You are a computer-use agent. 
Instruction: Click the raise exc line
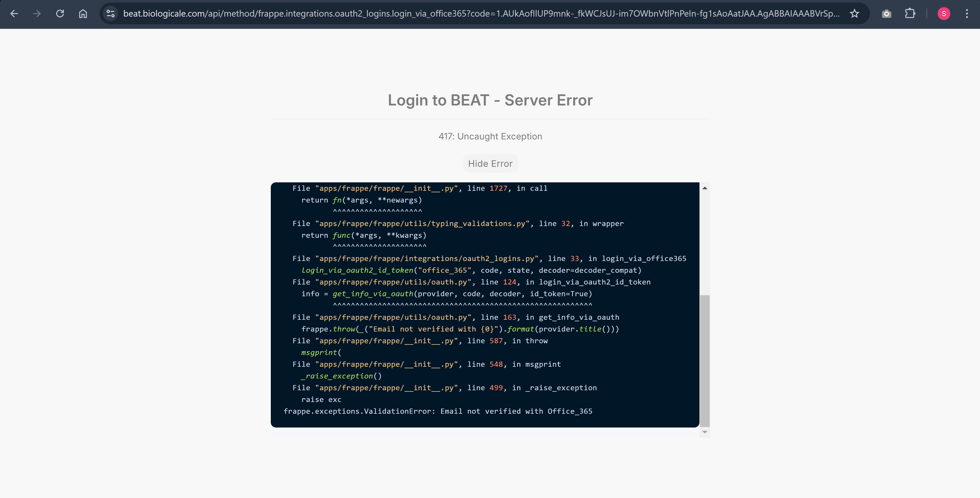321,400
